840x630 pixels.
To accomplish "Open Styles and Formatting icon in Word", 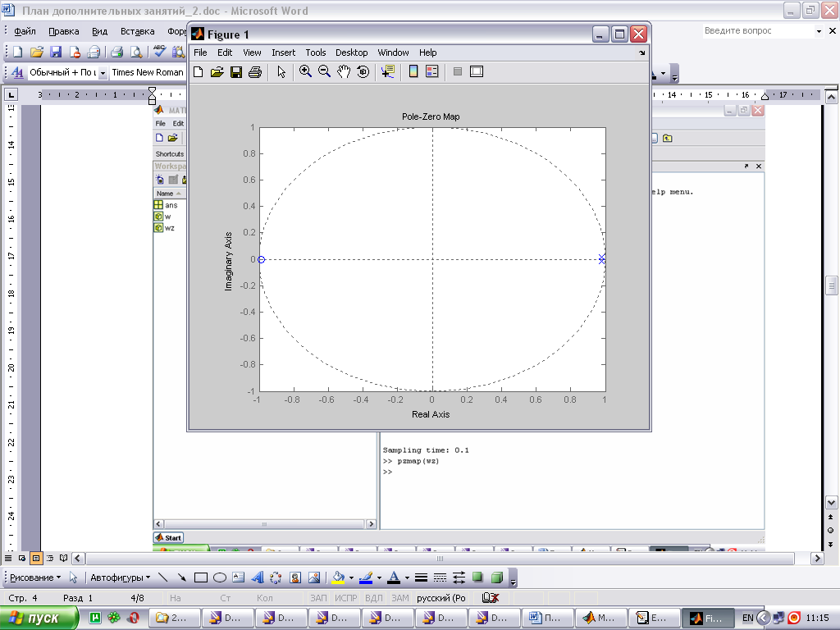I will coord(17,72).
